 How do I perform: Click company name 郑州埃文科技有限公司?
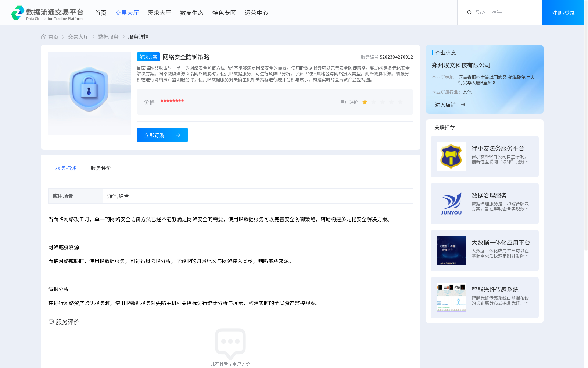point(461,65)
